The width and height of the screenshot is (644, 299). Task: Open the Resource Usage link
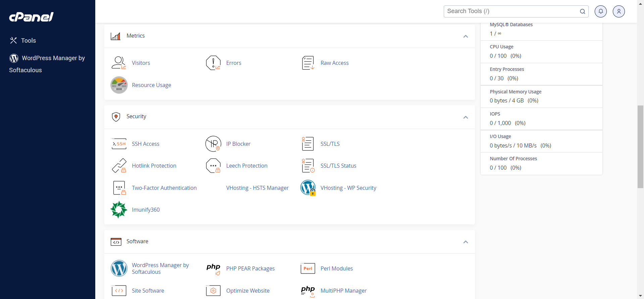(x=151, y=85)
